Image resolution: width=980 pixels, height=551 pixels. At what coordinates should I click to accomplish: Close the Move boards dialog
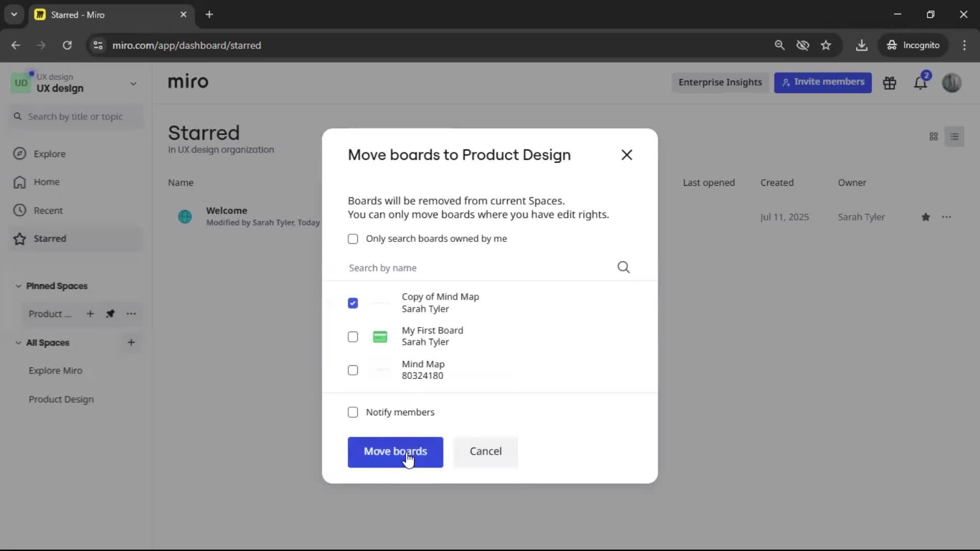point(627,155)
